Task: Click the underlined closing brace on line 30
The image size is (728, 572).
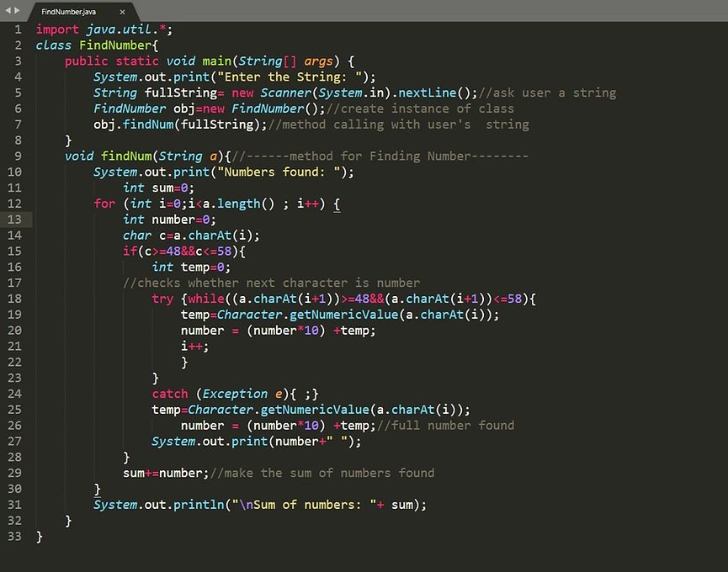Action: coord(97,490)
